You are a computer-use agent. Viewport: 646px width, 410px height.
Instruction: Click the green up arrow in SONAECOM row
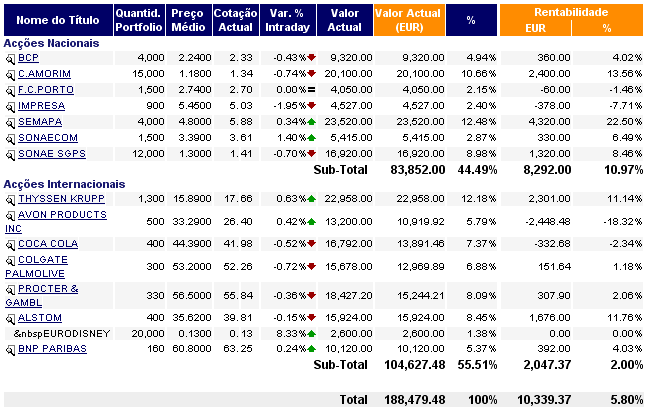312,138
